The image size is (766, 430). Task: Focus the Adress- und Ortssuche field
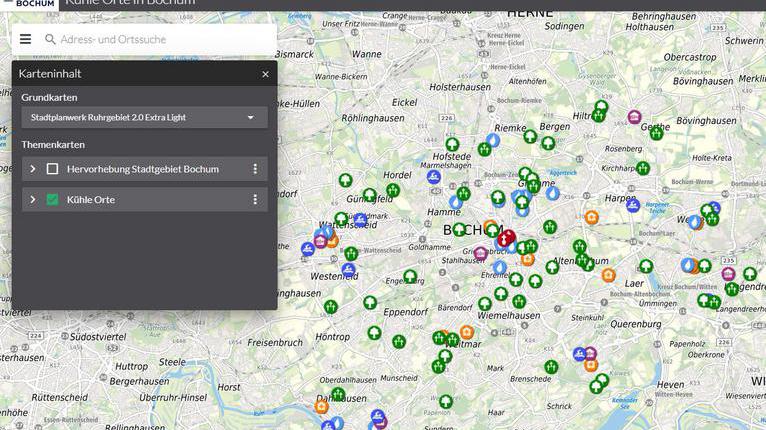[163, 39]
